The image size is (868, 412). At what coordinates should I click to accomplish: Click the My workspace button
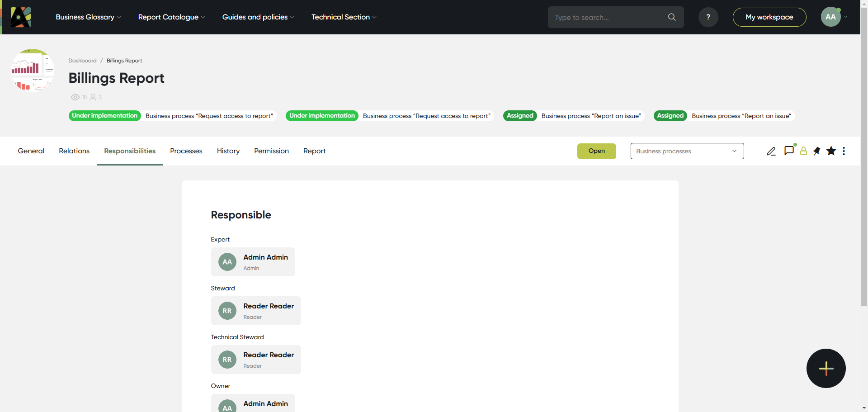point(769,17)
